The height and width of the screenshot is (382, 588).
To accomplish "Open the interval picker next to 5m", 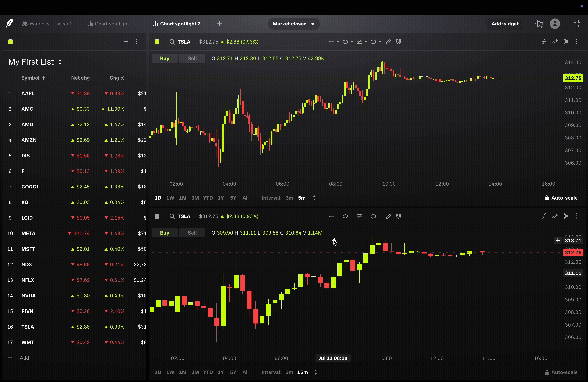I will 314,198.
